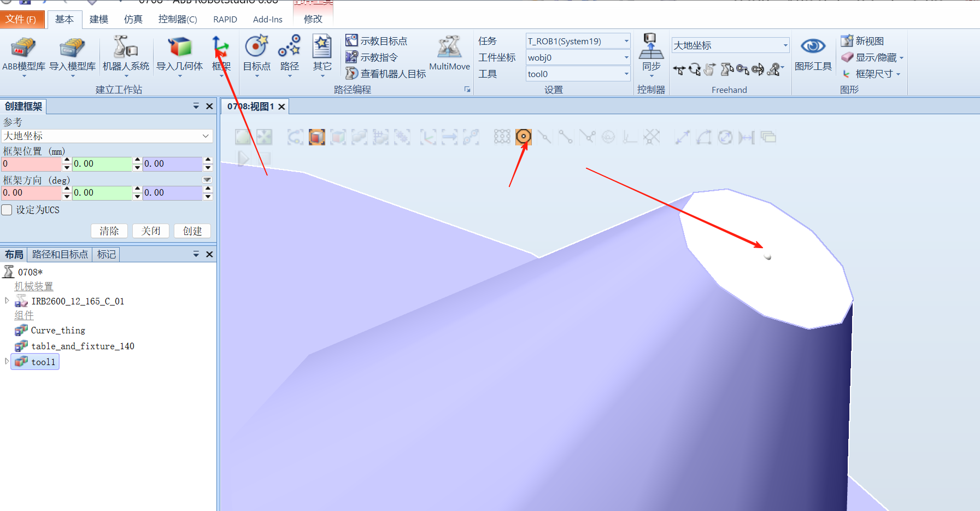The image size is (980, 511).
Task: Enable the 设定为UCS checkbox
Action: [7, 210]
